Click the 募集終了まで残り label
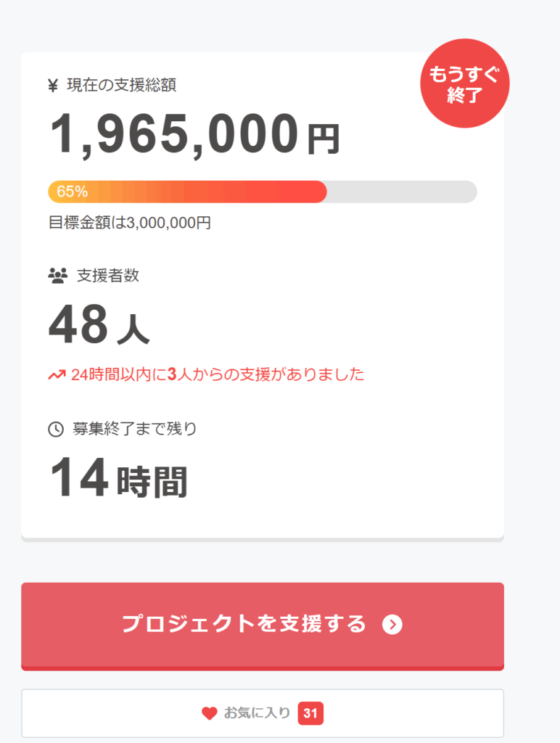Screen dimensions: 560x743 [134, 429]
